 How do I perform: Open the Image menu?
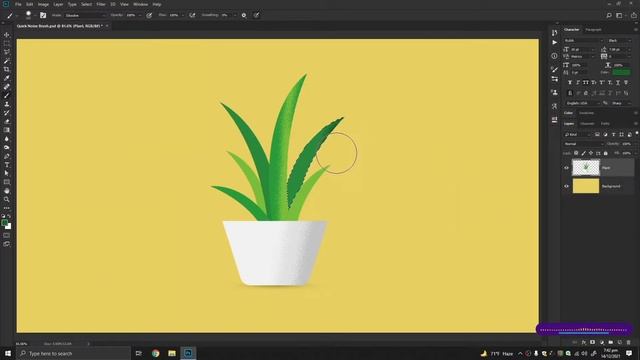pyautogui.click(x=43, y=4)
